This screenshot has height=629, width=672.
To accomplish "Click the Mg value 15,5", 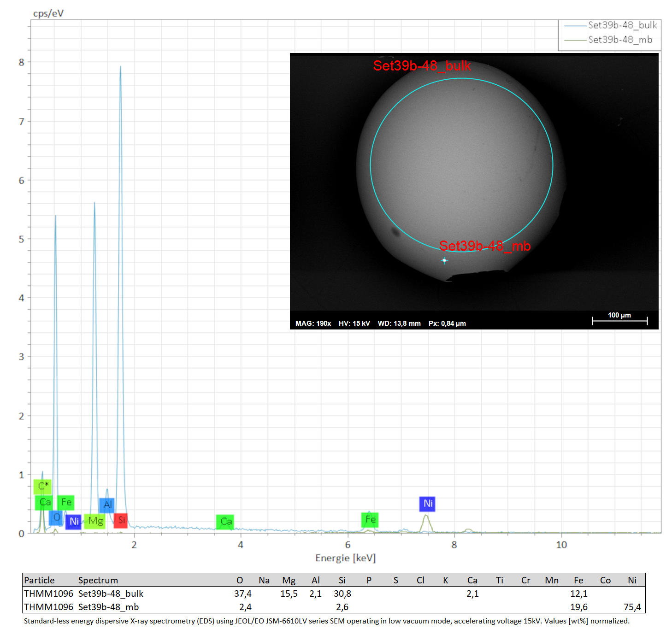I will click(x=289, y=594).
